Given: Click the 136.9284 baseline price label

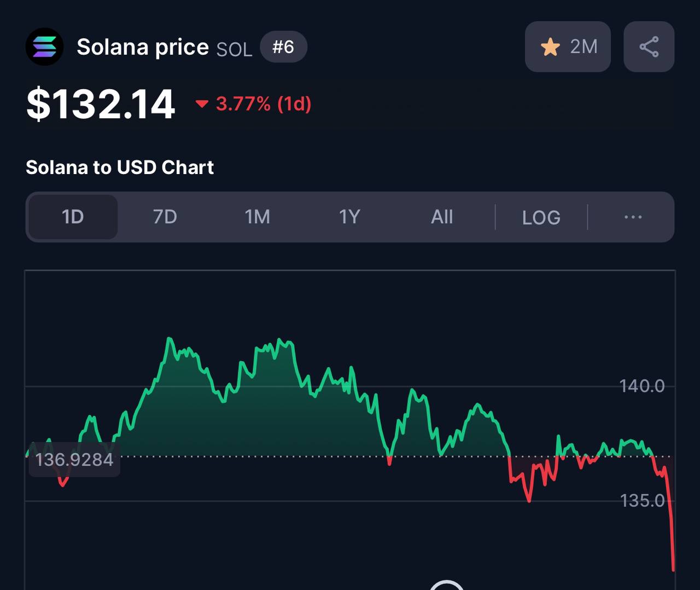Looking at the screenshot, I should pos(74,459).
